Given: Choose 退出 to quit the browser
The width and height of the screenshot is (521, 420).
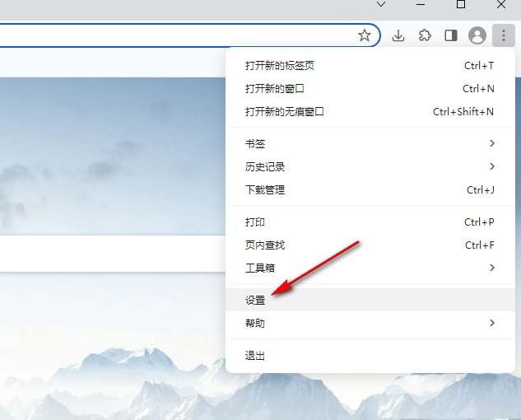Looking at the screenshot, I should 370,356.
